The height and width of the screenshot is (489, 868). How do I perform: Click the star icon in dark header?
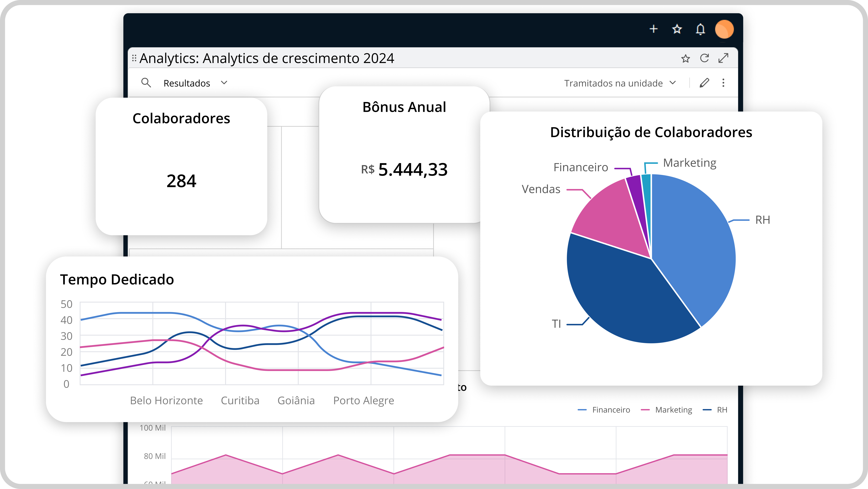[x=677, y=29]
